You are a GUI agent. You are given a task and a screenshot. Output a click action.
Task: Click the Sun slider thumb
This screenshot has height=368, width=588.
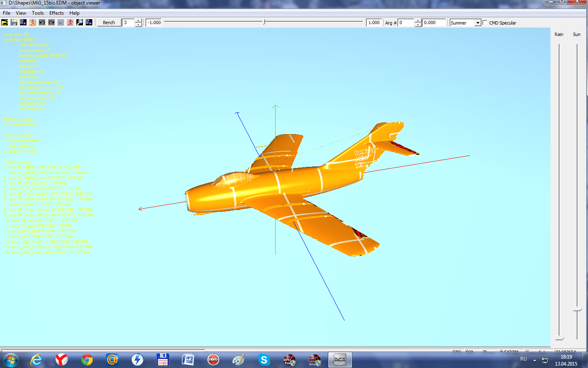coord(577,310)
